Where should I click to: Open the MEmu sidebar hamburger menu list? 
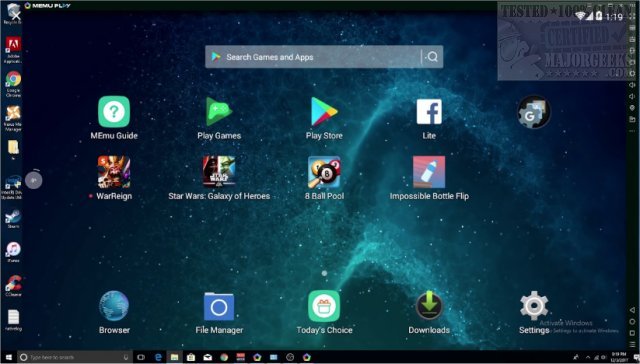point(632,344)
